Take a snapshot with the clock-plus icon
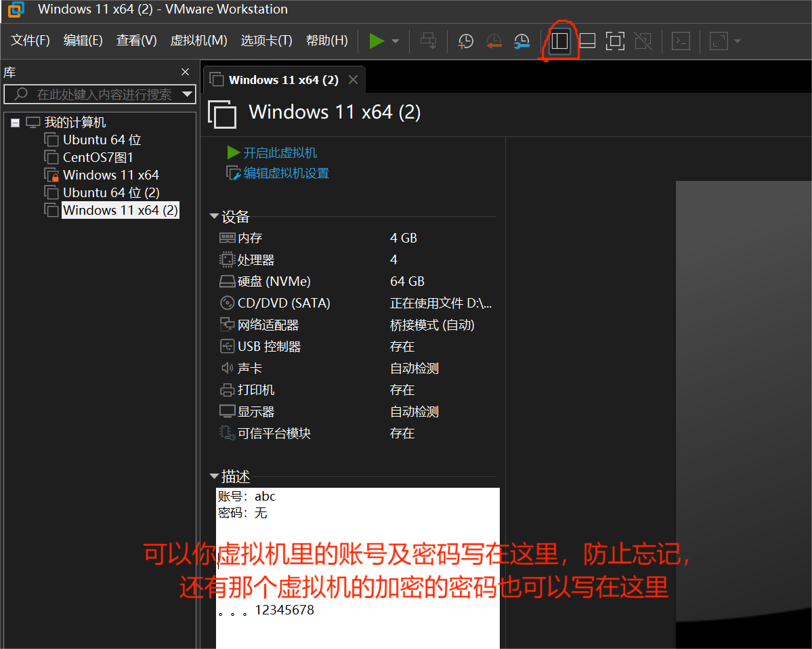The image size is (812, 649). tap(465, 41)
